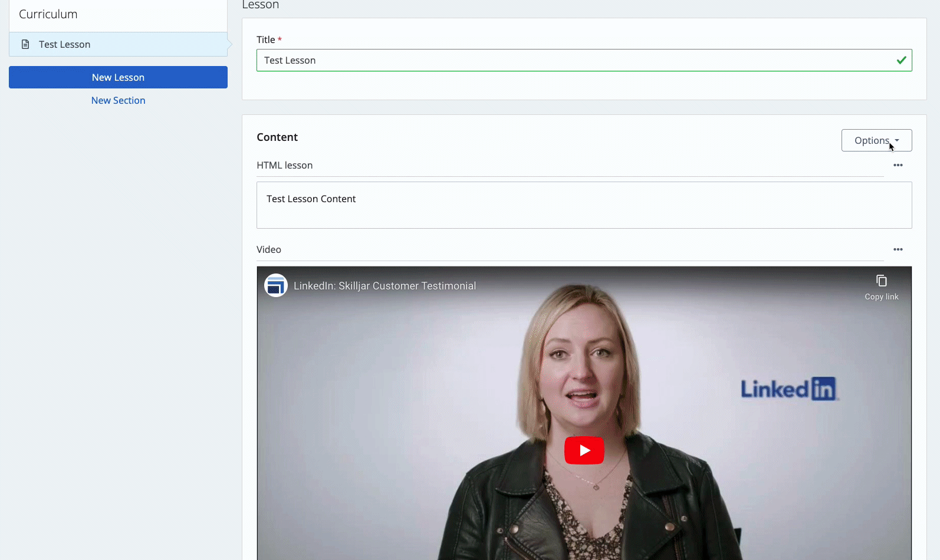Click the New Lesson button
The height and width of the screenshot is (560, 940).
(118, 77)
